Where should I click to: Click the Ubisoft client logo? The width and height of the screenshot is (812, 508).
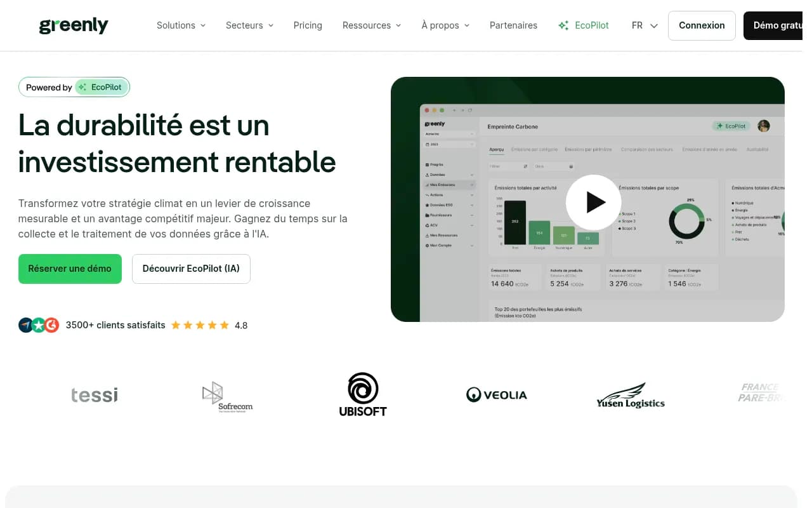(363, 394)
